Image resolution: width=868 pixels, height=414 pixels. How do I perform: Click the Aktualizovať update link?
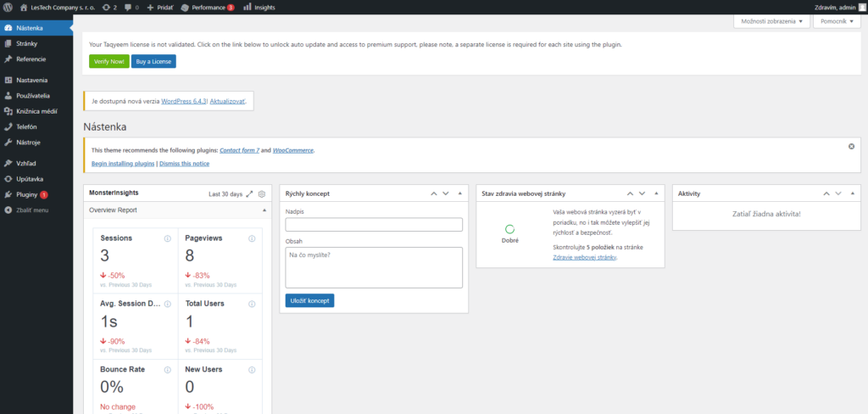[x=227, y=102]
